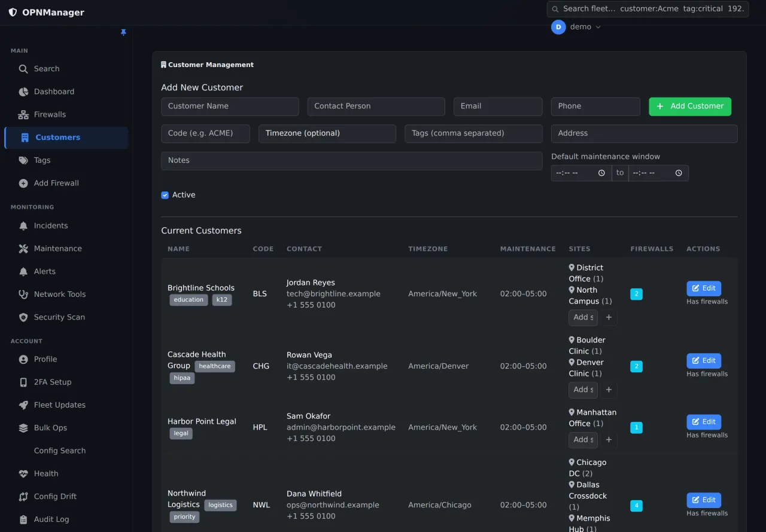Click the Customers building icon in sidebar
Viewport: 766px width, 532px height.
coord(25,138)
